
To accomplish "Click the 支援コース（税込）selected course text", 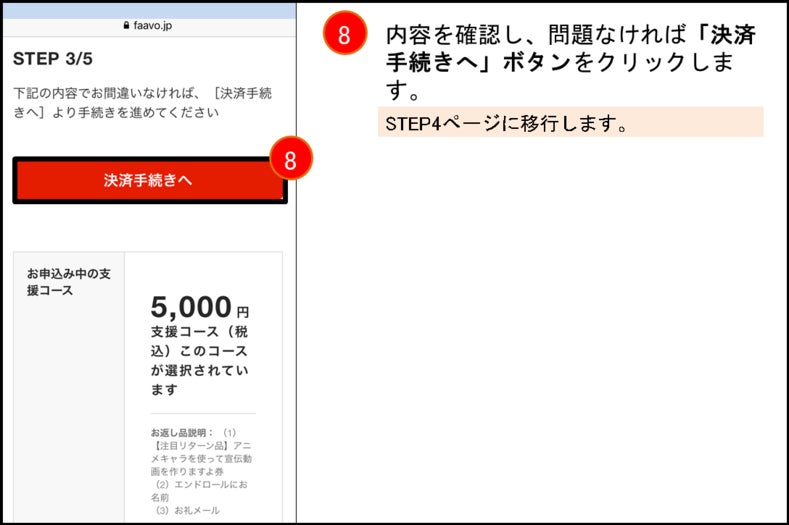I will [x=199, y=360].
